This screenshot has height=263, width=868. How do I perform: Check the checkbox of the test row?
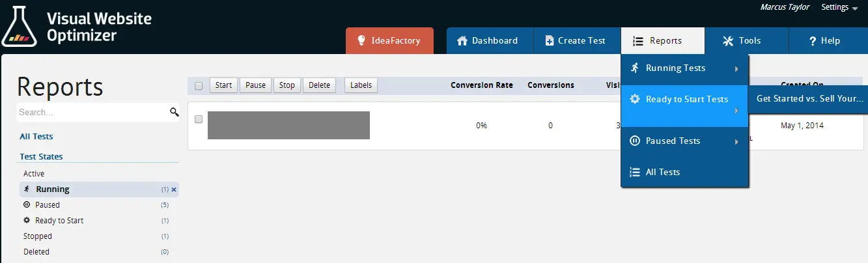pyautogui.click(x=199, y=119)
